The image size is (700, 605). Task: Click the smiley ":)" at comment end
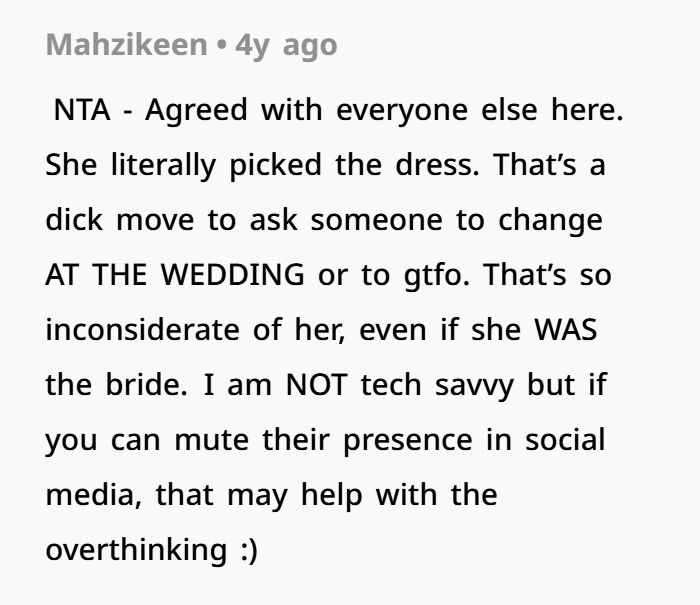[x=245, y=550]
